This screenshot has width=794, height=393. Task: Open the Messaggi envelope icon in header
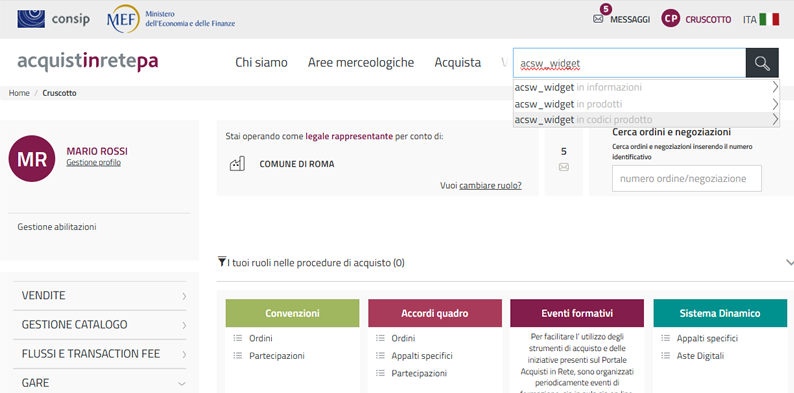598,19
